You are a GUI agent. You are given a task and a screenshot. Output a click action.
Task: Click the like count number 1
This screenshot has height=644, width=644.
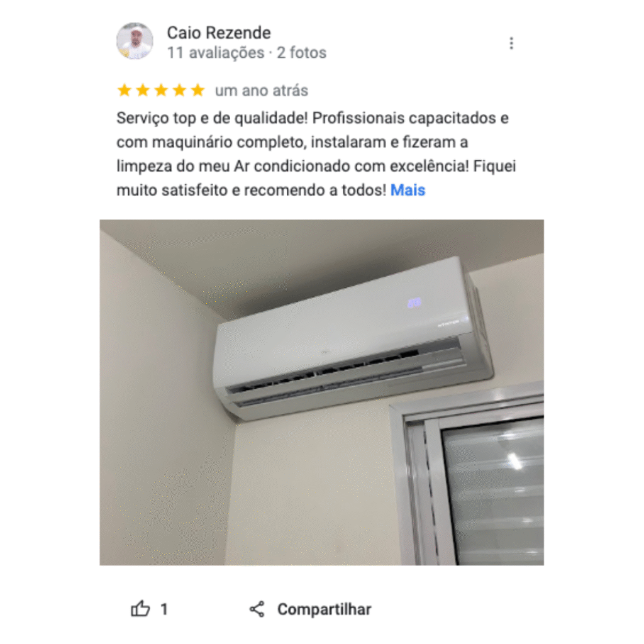click(x=164, y=609)
